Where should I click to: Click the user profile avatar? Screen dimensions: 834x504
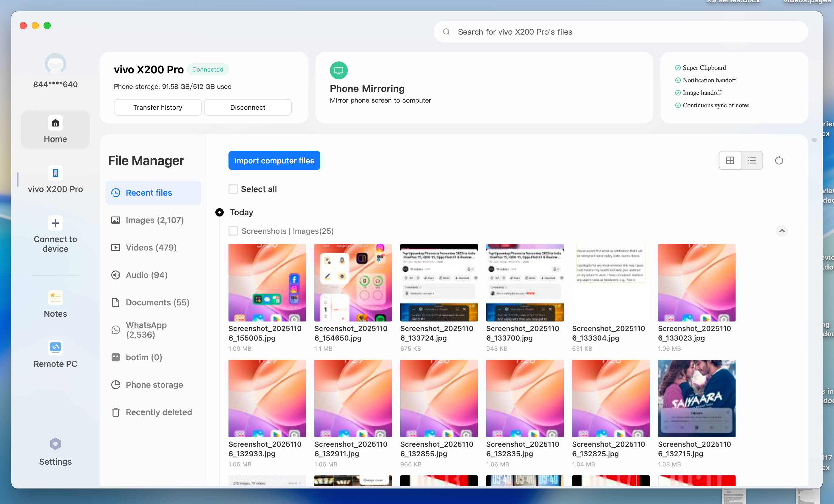click(x=55, y=64)
